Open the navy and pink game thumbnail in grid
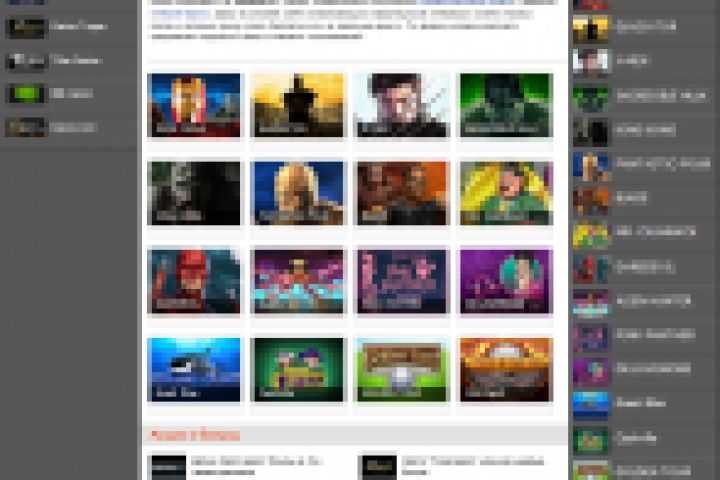The image size is (720, 480). coord(402,282)
